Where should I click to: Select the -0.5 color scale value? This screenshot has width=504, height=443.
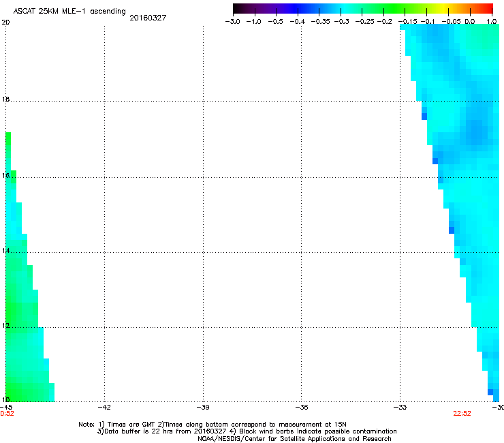(275, 22)
